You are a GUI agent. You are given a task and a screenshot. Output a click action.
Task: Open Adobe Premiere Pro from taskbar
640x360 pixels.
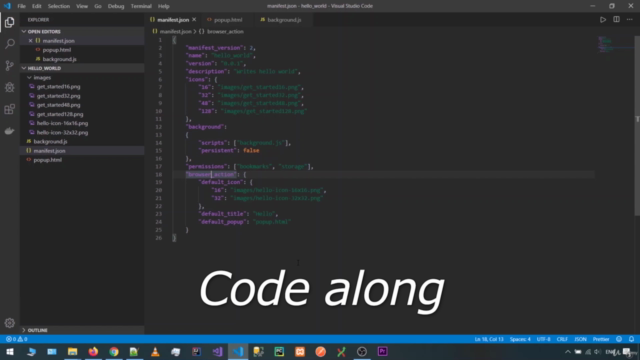click(x=382, y=351)
